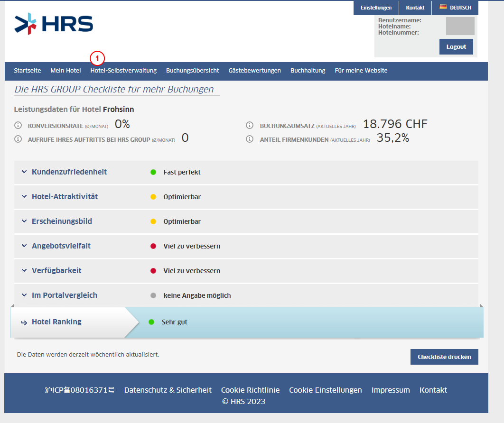The image size is (504, 423).
Task: Click the gray user avatar placeholder
Action: [x=460, y=26]
